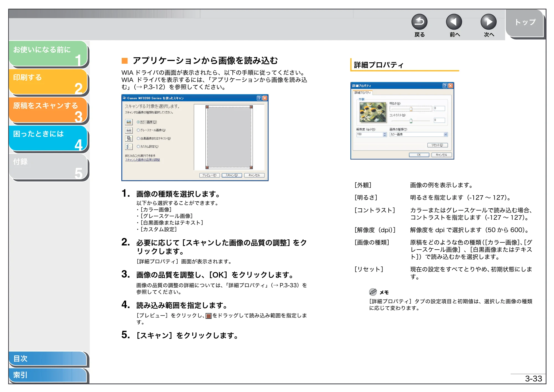Click the 戻る (back) round icon
Viewport: 554px width, 392px height.
point(419,22)
